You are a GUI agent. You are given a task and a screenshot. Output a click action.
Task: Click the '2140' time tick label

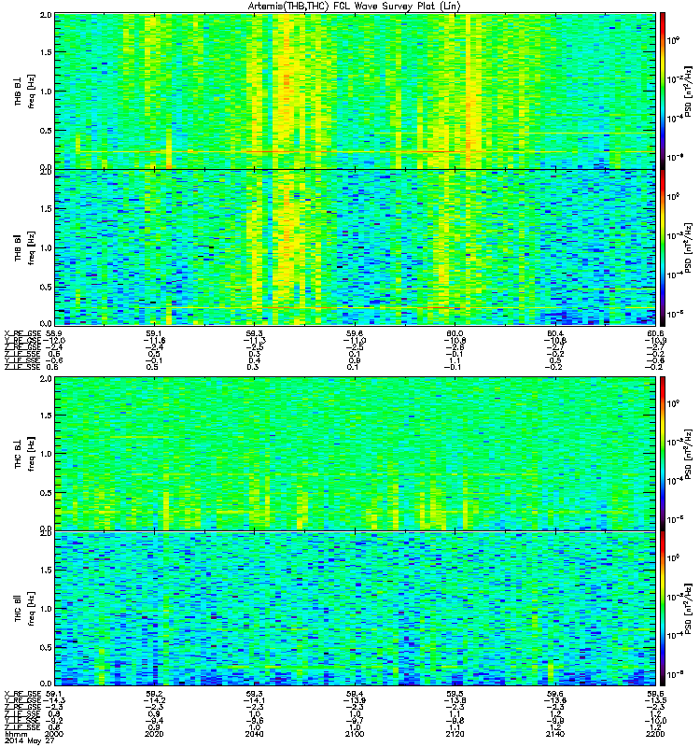[x=555, y=734]
